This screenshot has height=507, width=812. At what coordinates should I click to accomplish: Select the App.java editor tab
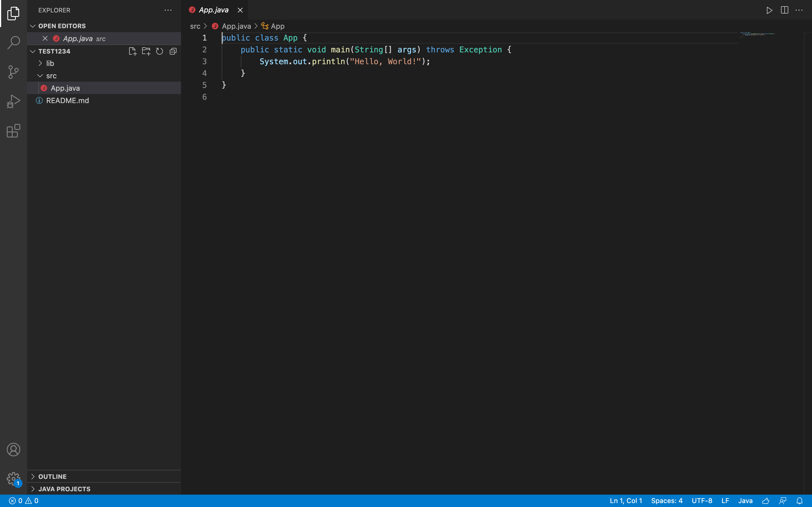point(213,10)
